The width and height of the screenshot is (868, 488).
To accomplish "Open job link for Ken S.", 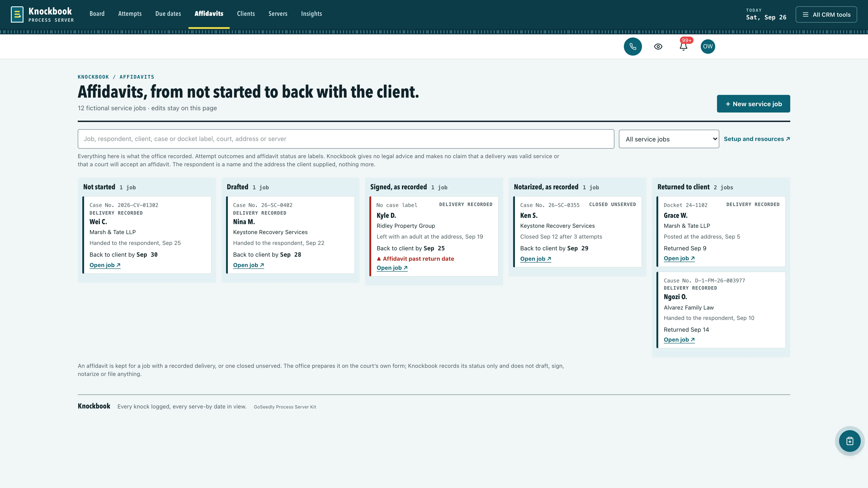I will coord(535,259).
